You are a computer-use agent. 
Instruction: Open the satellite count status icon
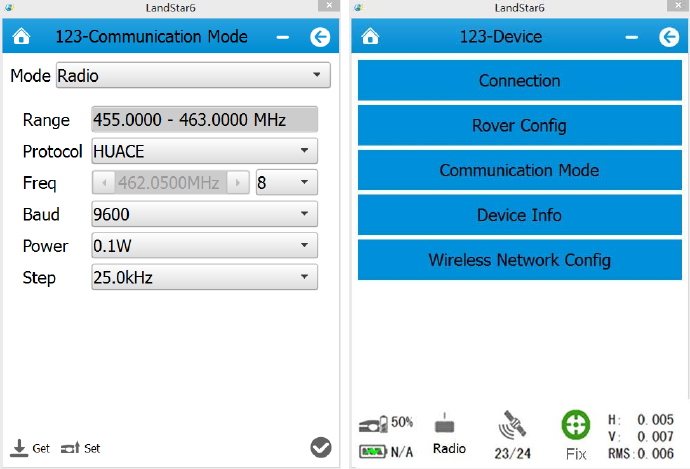coord(512,428)
